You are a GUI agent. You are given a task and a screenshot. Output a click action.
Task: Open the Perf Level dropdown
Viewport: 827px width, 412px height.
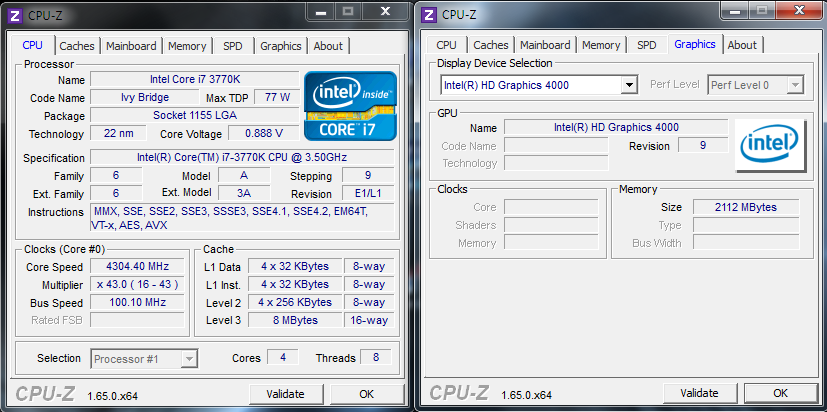795,85
